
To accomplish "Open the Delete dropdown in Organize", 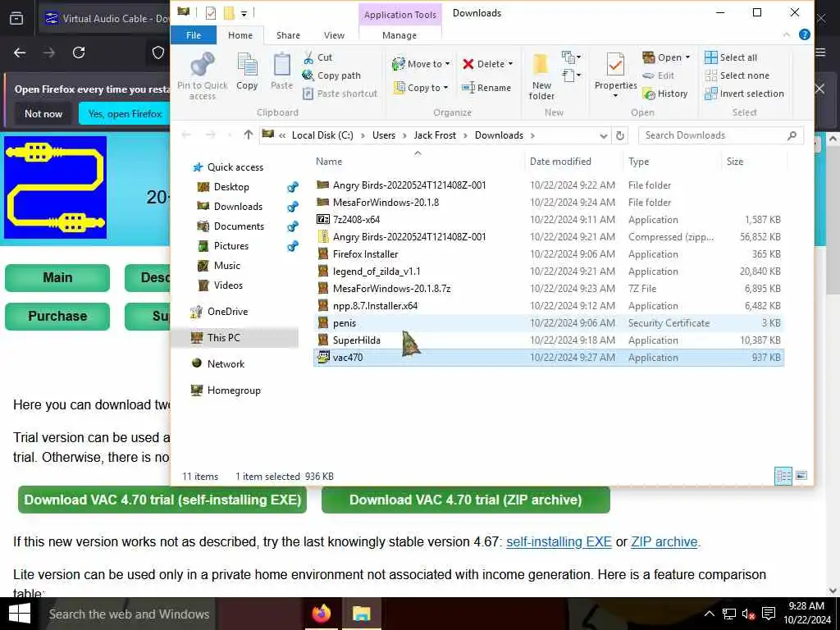I will point(488,64).
